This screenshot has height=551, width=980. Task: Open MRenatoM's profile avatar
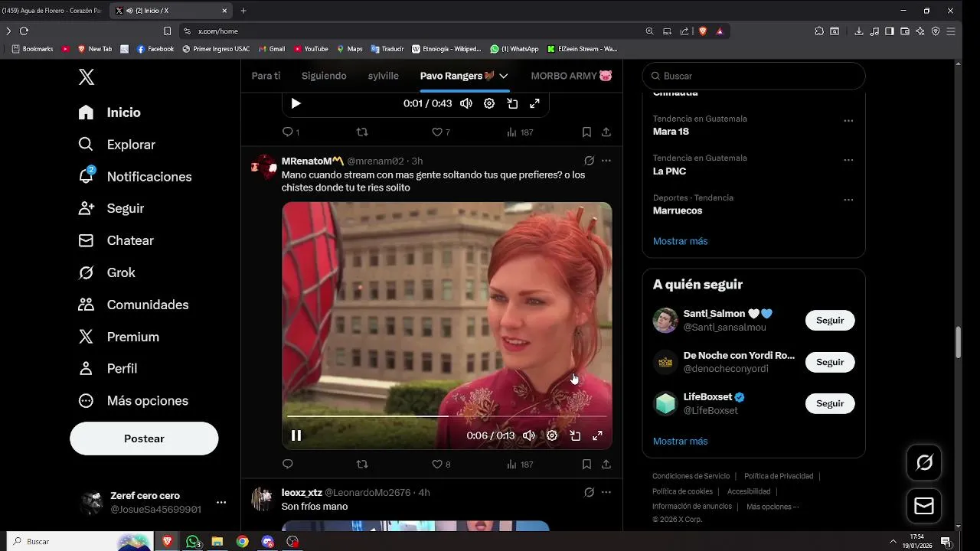click(264, 167)
